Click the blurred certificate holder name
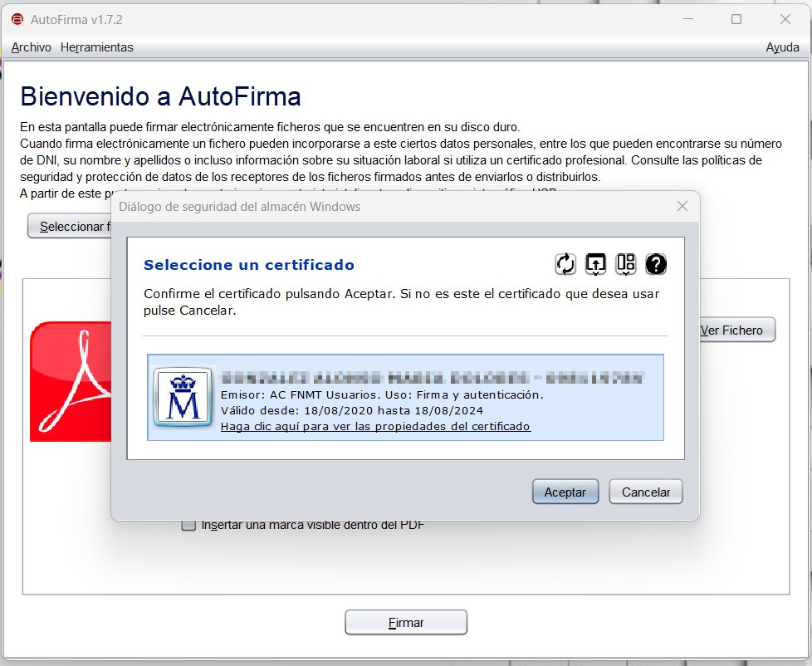This screenshot has height=666, width=812. (x=432, y=378)
